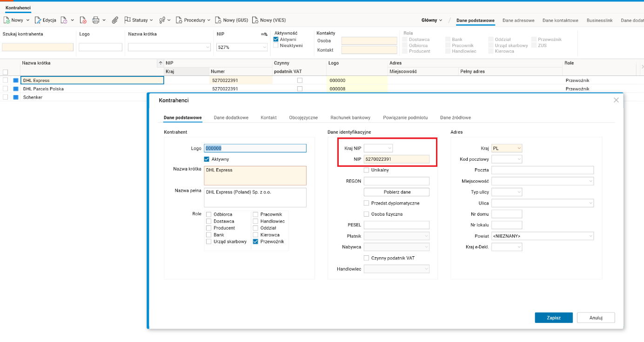Enable the Unikalny checkbox
Viewport: 644px width, 342px height.
(366, 170)
